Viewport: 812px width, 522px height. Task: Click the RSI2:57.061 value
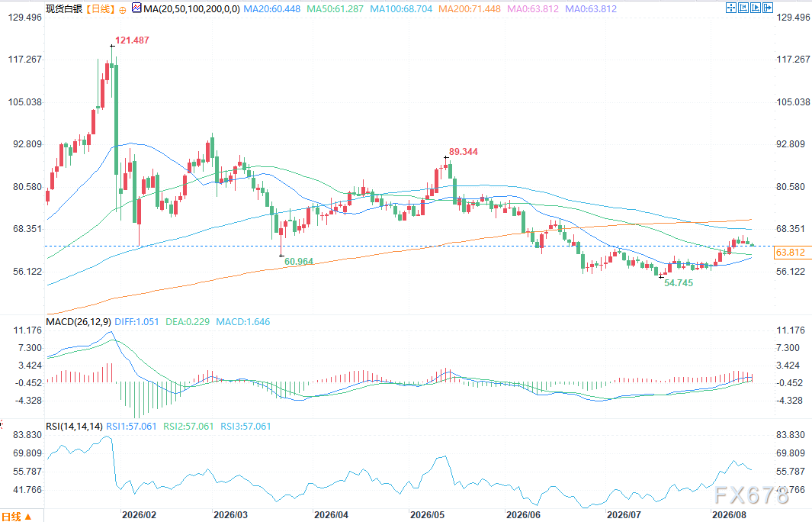[x=188, y=427]
